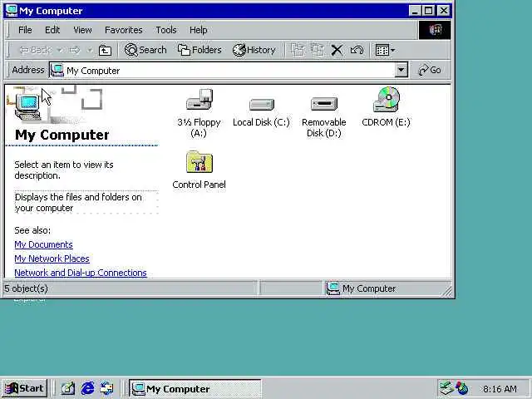Click the network connection tray icon
Screen dimensions: 532x399
point(446,388)
